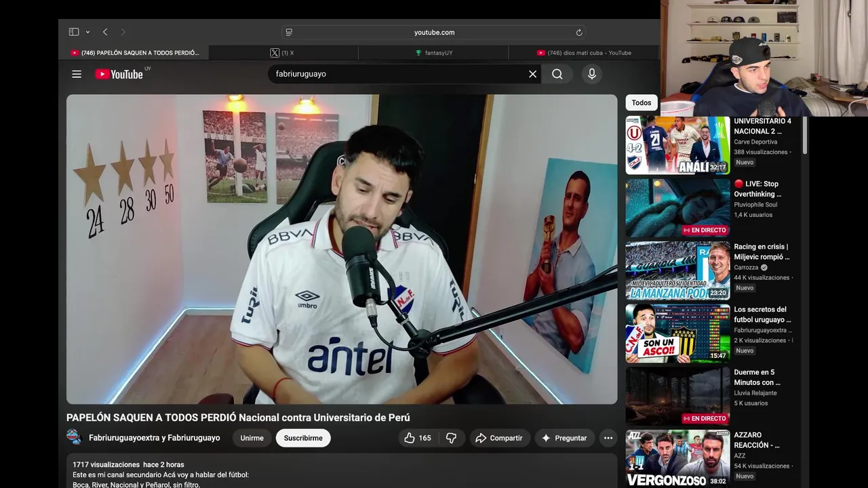Image resolution: width=868 pixels, height=488 pixels.
Task: Switch to the (1) X tab
Action: pos(283,52)
